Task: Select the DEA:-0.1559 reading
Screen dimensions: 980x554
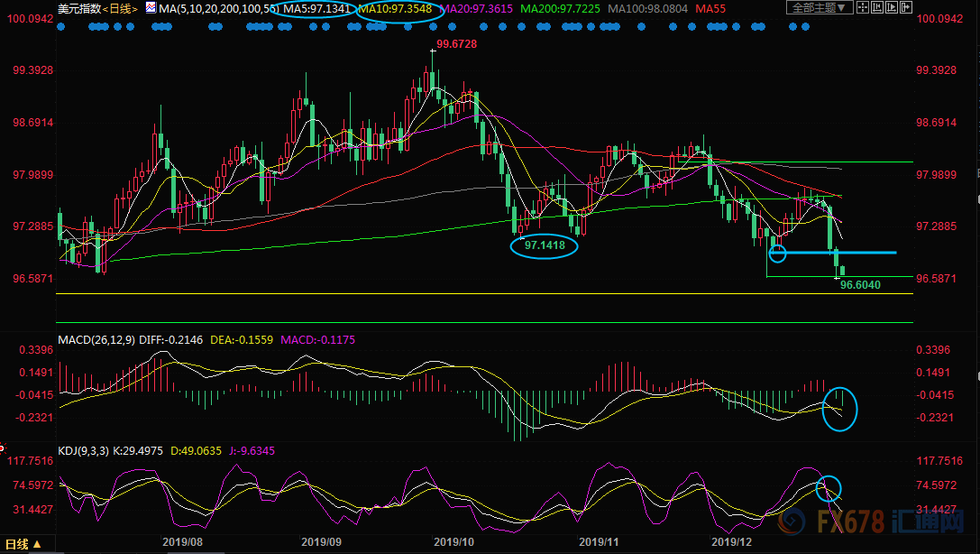Action: click(242, 339)
